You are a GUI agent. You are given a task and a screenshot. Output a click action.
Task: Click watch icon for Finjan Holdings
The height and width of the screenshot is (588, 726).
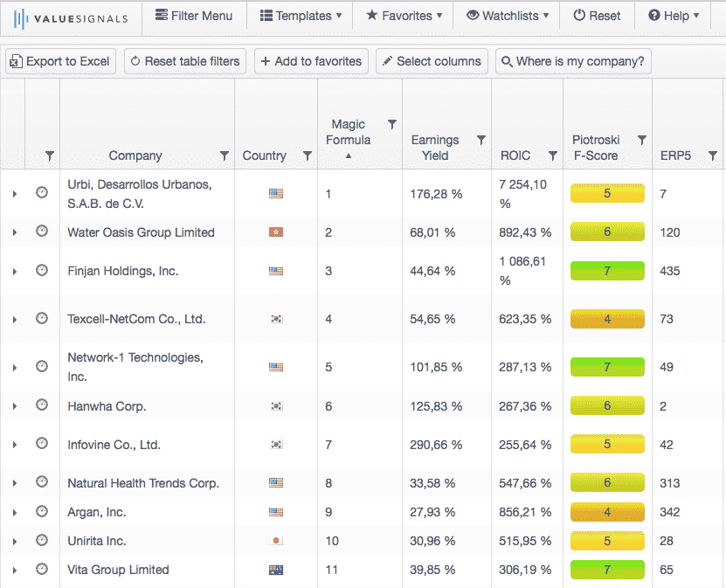(x=42, y=269)
